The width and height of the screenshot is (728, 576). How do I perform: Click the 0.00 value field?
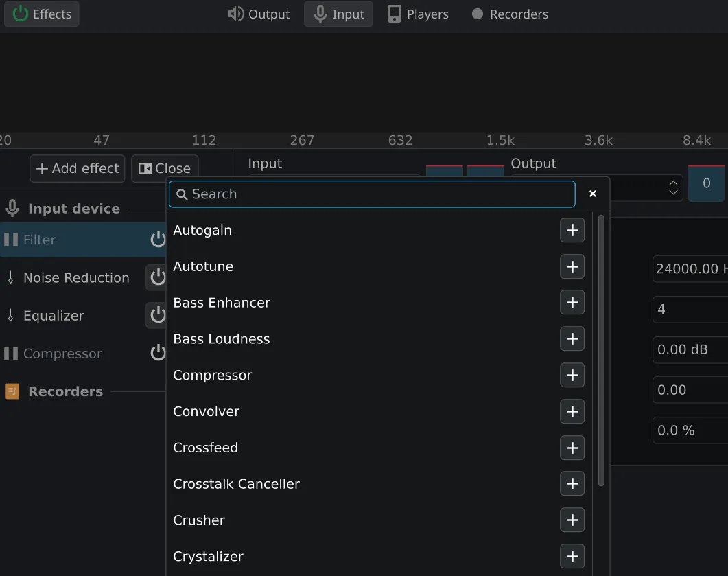pyautogui.click(x=690, y=390)
